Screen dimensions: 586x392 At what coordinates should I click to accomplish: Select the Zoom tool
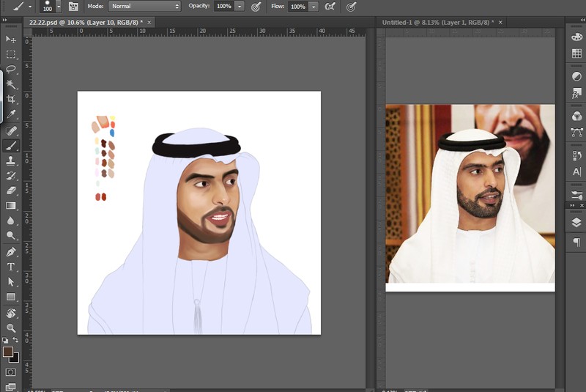pyautogui.click(x=11, y=328)
